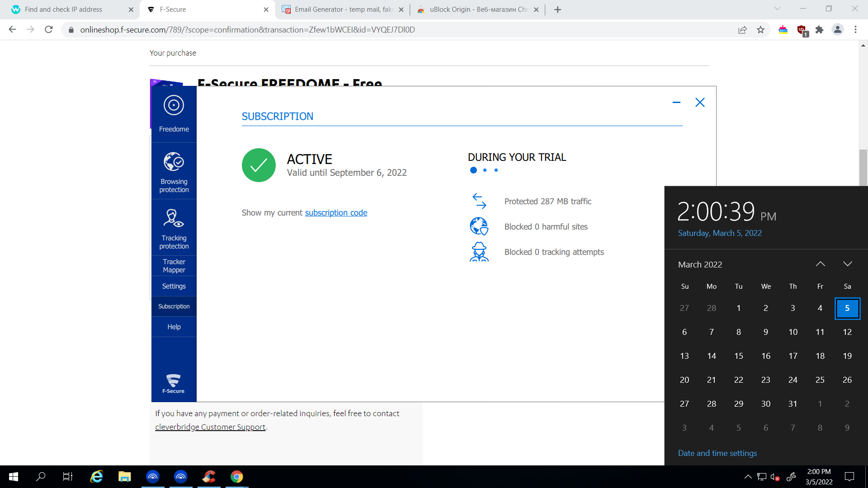The height and width of the screenshot is (488, 868).
Task: Open the Settings sidebar item
Action: (x=174, y=286)
